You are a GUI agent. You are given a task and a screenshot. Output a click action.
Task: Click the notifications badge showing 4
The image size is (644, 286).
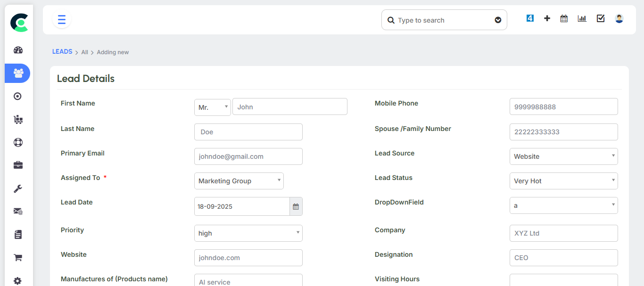[x=530, y=18]
